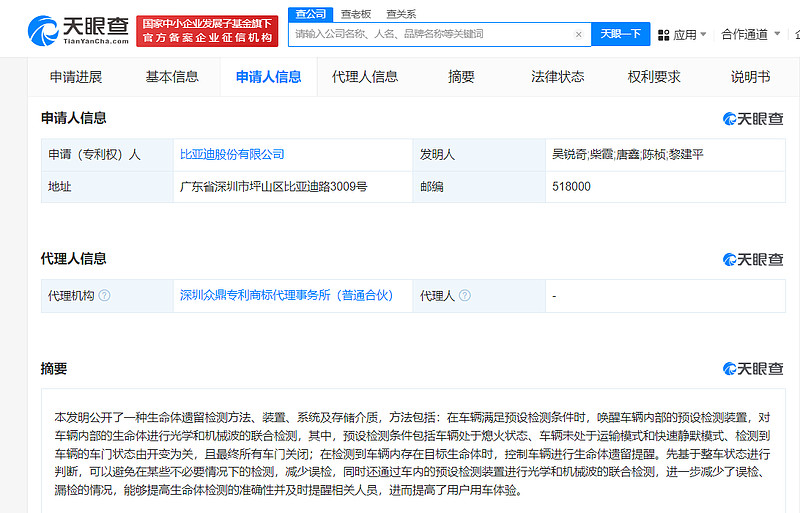Click the TianYanCha logo in header
Screen dimensions: 800x513
pyautogui.click(x=78, y=31)
